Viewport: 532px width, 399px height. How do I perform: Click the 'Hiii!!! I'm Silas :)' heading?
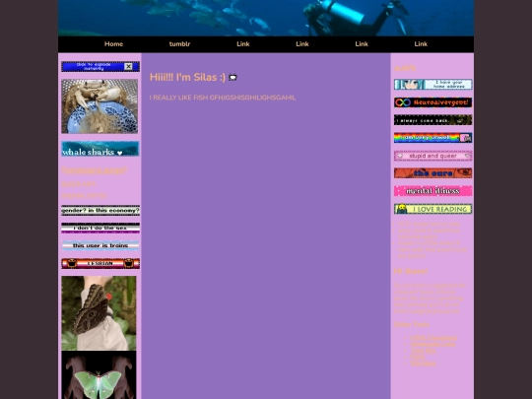click(187, 77)
